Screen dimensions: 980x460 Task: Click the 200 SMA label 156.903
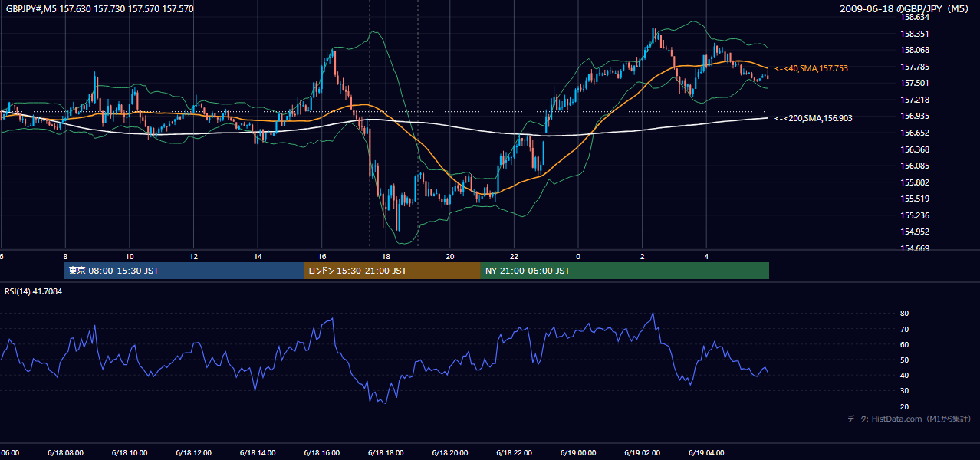tap(813, 118)
